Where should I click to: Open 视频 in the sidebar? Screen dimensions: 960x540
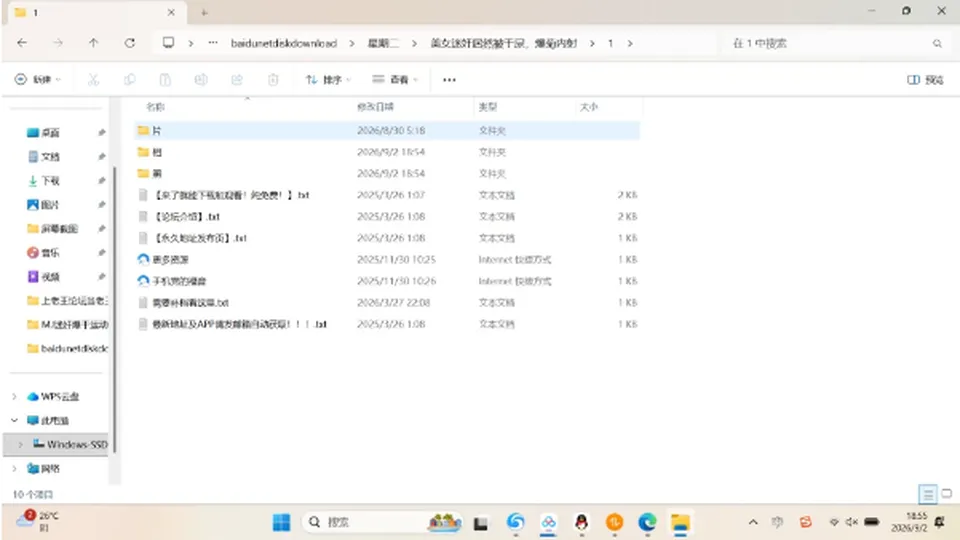[50, 277]
